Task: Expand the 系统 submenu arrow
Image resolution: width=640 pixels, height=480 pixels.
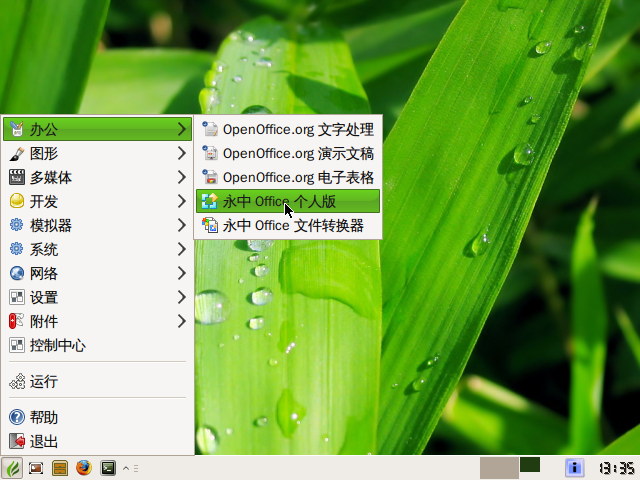Action: pyautogui.click(x=182, y=249)
